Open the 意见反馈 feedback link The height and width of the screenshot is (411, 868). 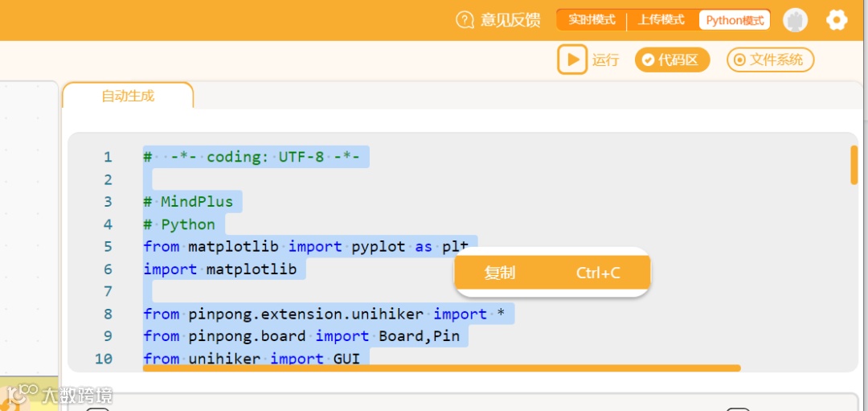pos(498,20)
